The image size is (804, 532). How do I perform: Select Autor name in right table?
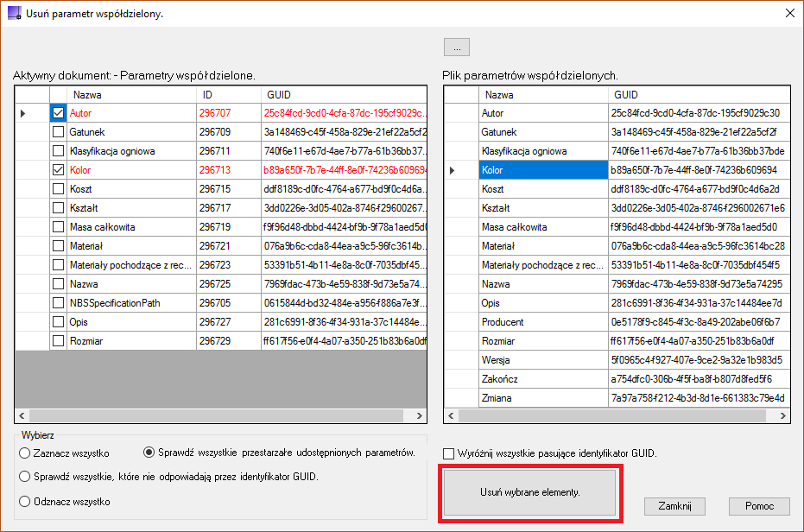(x=543, y=113)
